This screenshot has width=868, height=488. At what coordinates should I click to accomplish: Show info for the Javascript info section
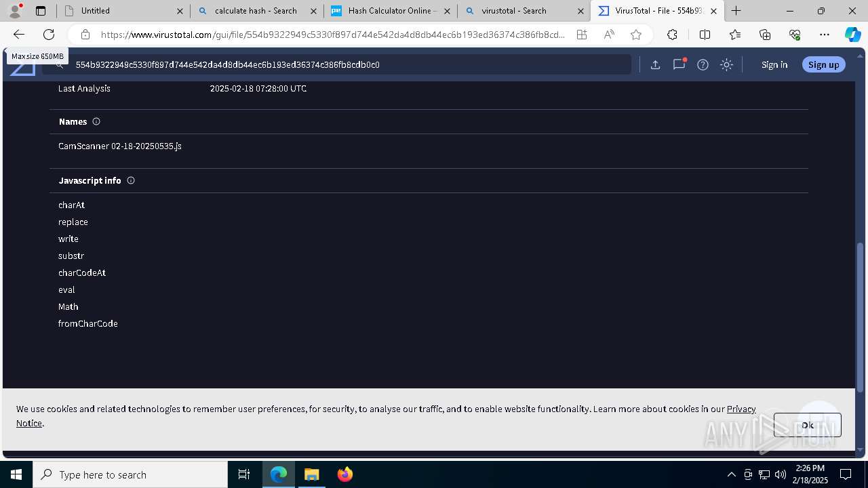[x=131, y=181]
